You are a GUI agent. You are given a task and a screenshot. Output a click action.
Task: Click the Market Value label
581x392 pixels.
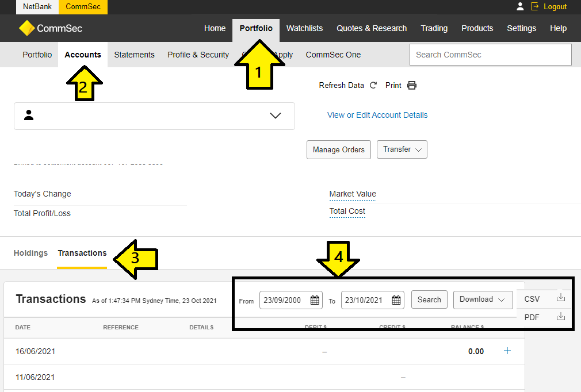[353, 194]
